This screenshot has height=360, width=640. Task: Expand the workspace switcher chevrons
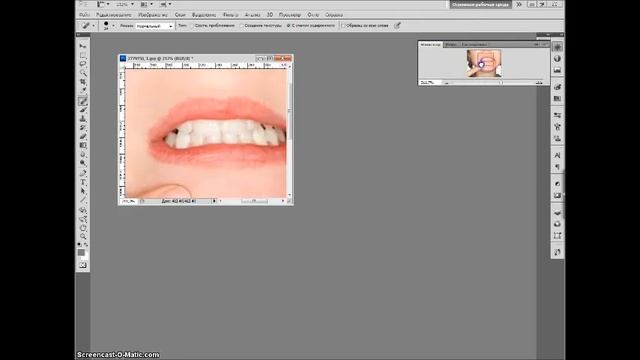(x=518, y=4)
